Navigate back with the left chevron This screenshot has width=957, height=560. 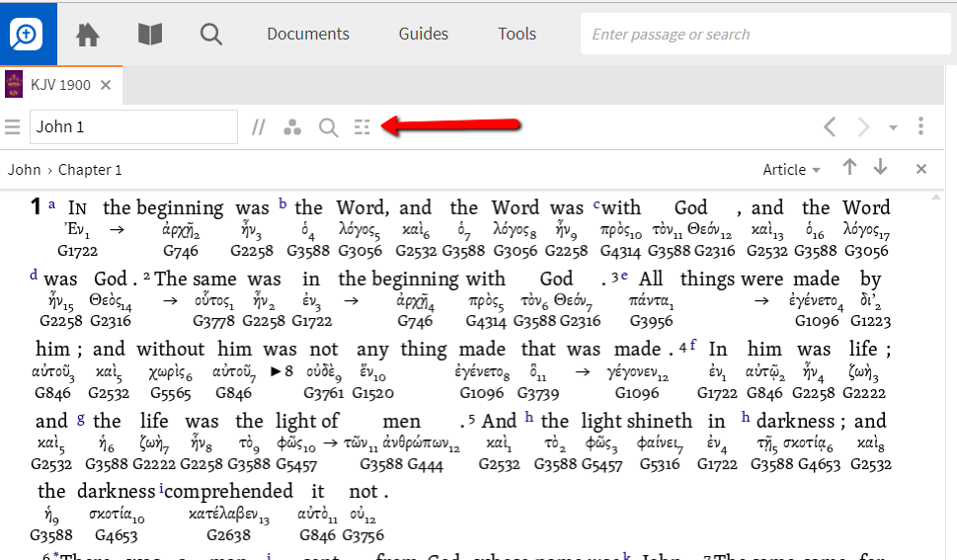point(830,127)
